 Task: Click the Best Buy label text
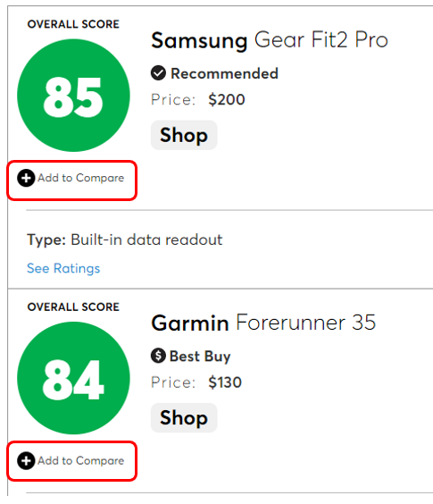pos(200,357)
